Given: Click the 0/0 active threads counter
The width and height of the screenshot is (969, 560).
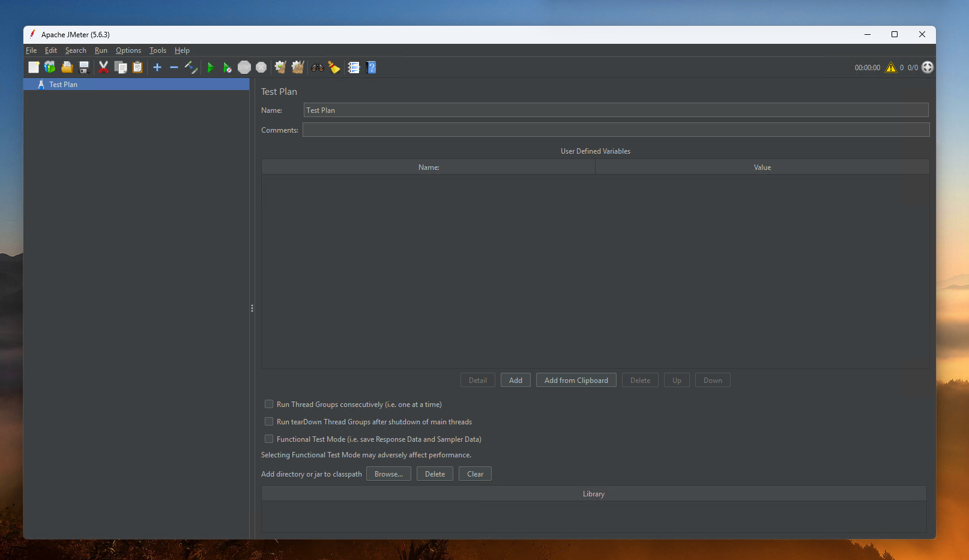Looking at the screenshot, I should (913, 68).
